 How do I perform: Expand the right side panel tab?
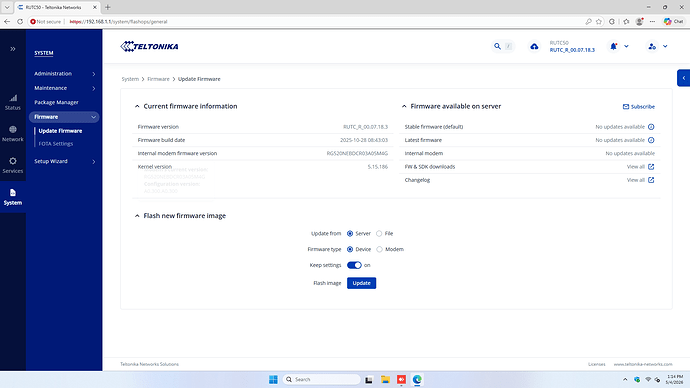(683, 78)
